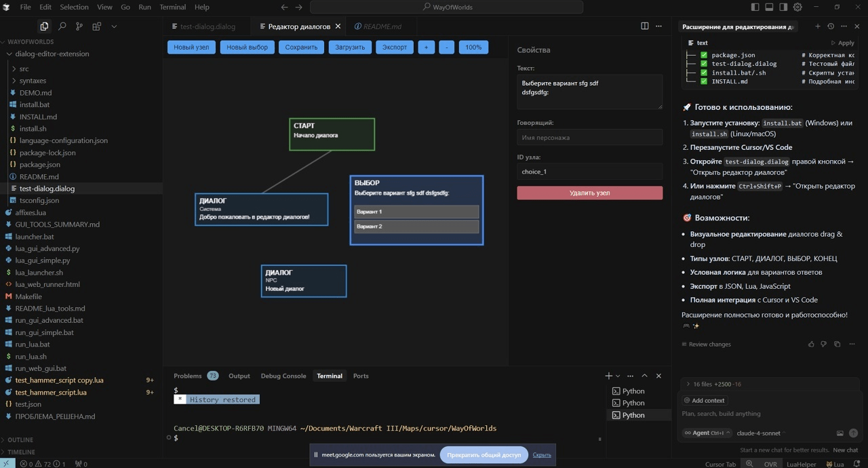Open chat panel more options

844,26
